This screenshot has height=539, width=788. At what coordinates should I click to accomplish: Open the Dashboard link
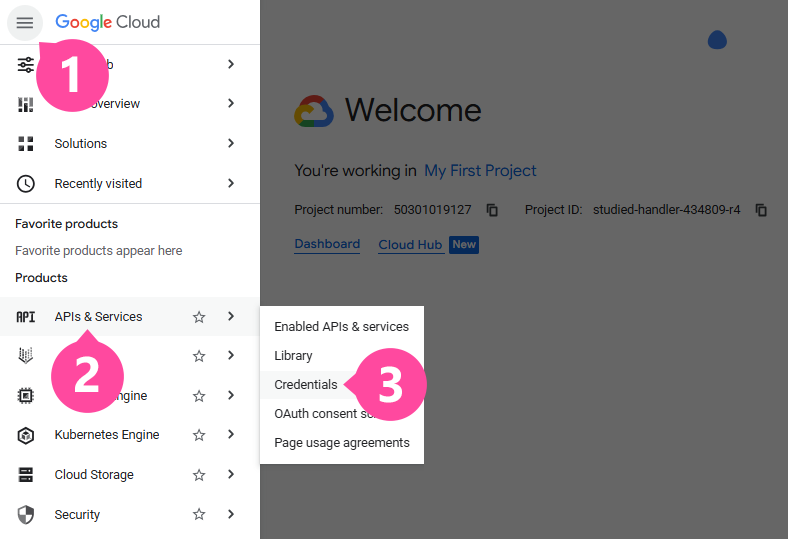click(x=327, y=244)
